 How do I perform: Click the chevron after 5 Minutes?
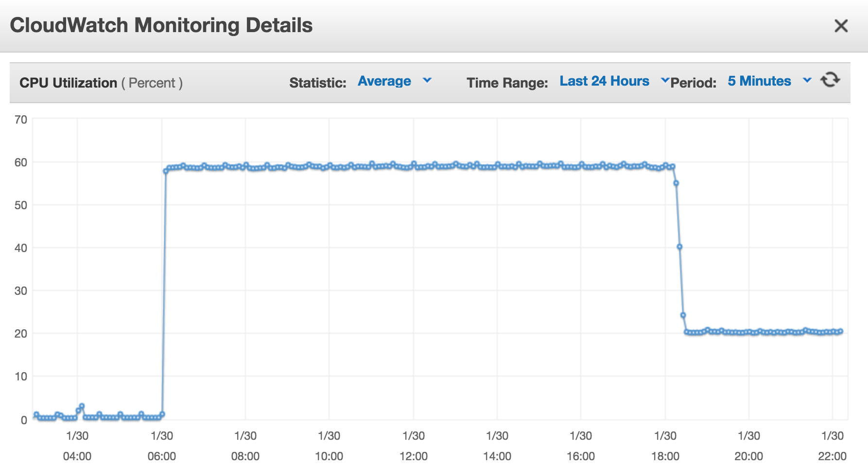point(807,80)
